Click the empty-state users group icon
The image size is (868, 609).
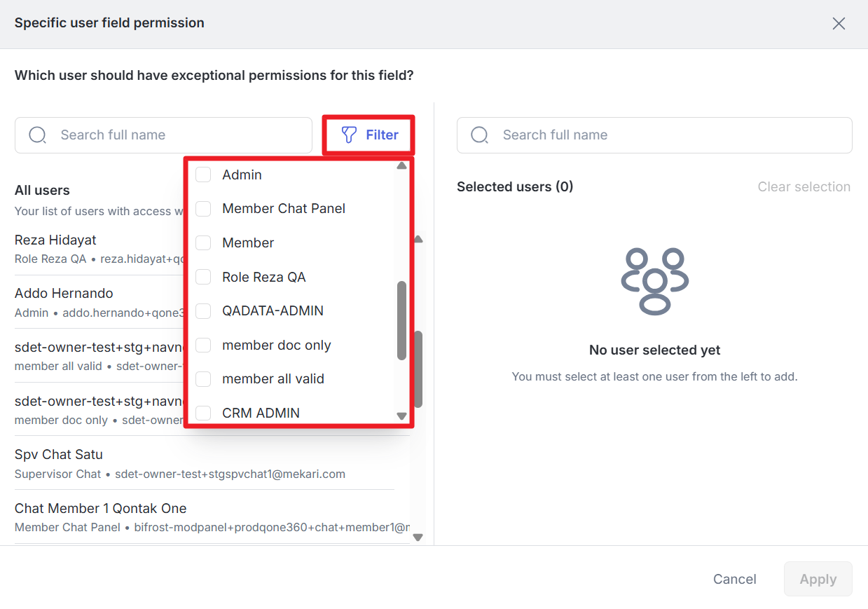(x=654, y=280)
